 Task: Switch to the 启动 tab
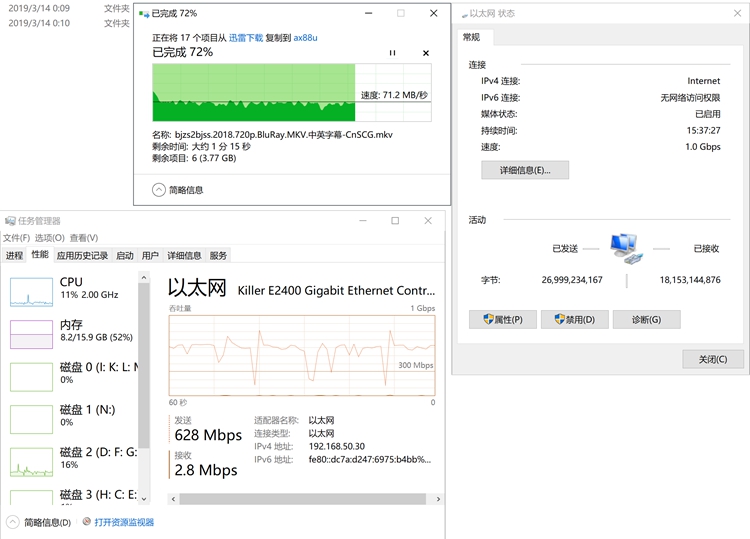point(125,255)
